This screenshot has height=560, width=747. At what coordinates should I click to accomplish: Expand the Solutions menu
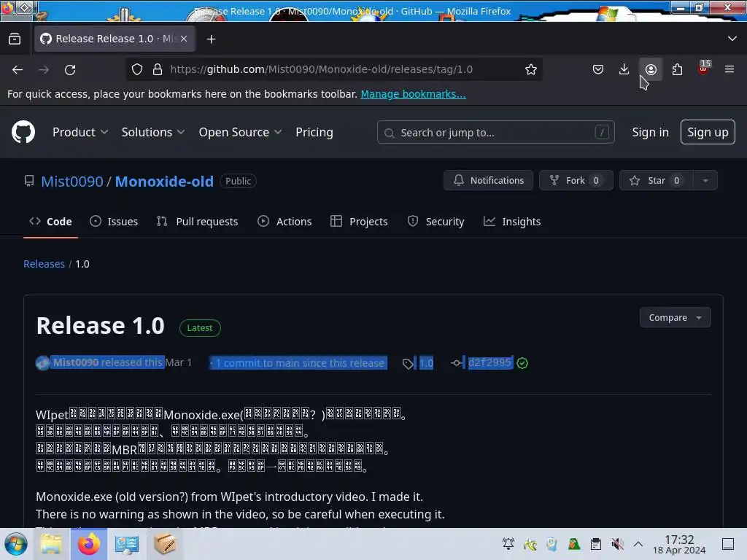pyautogui.click(x=153, y=133)
